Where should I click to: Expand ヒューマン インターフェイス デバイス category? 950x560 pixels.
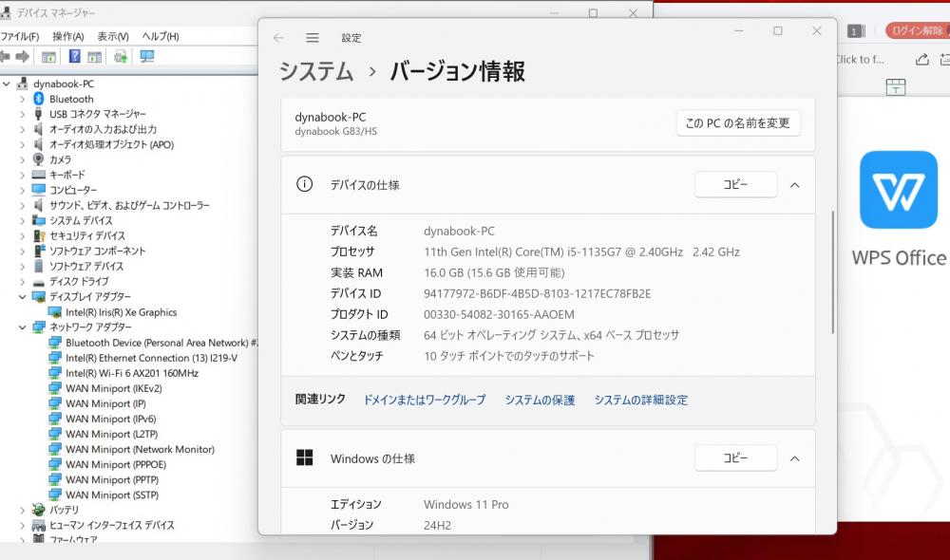coord(23,526)
